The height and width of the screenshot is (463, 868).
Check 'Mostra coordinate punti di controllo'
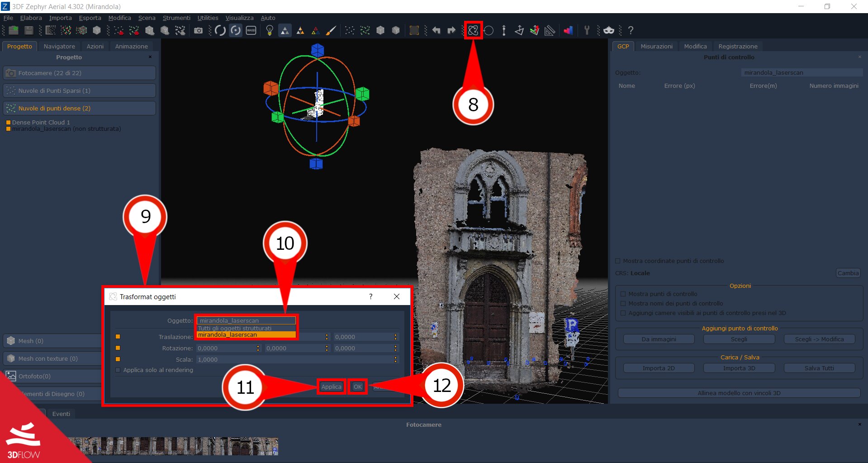tap(617, 261)
